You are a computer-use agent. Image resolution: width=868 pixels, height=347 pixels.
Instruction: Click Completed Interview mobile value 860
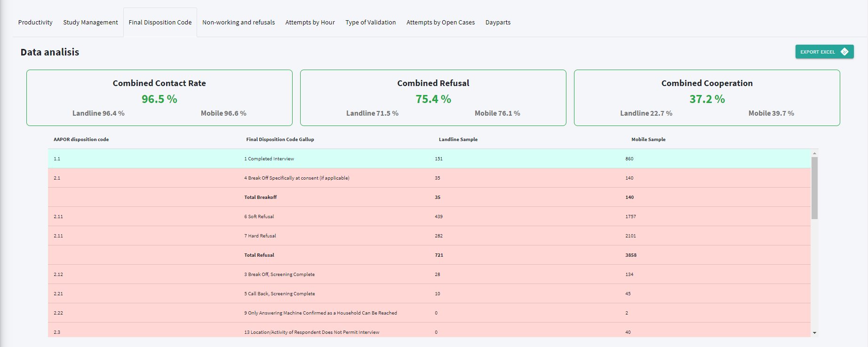[629, 159]
